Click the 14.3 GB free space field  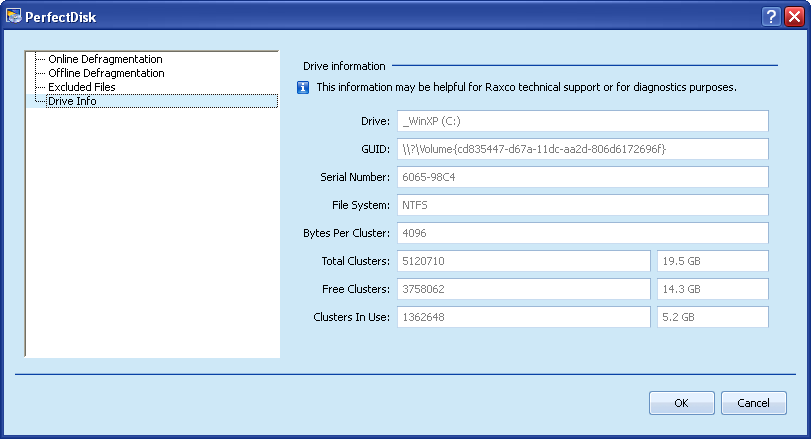713,289
